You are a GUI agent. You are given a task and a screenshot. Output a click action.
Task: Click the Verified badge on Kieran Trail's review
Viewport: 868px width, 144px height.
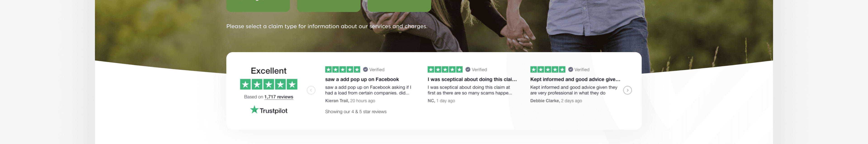click(x=374, y=70)
